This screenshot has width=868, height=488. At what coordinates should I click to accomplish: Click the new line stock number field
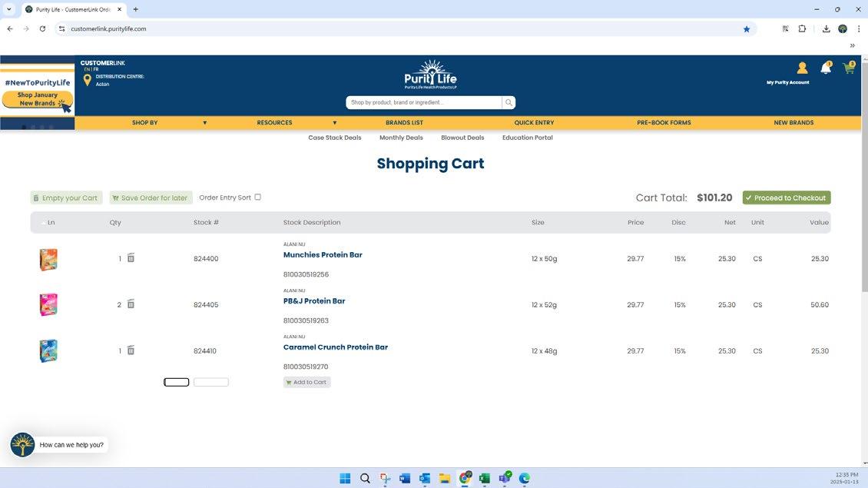coord(211,382)
